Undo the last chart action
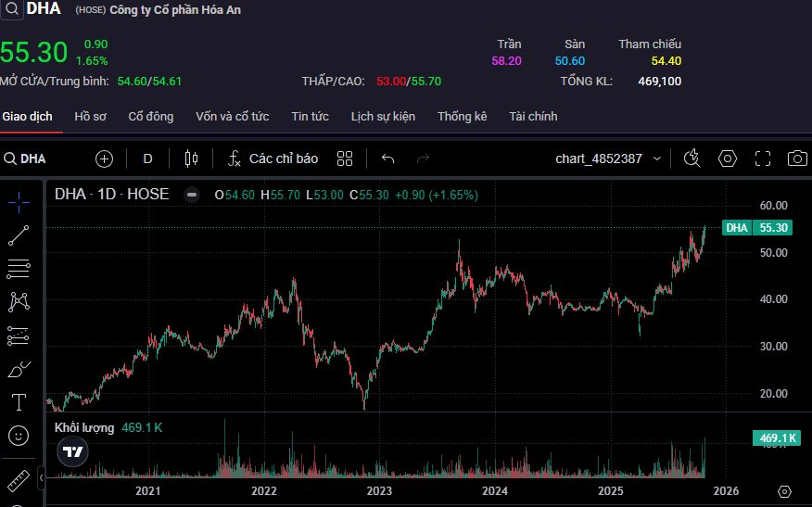812x507 pixels. point(387,158)
